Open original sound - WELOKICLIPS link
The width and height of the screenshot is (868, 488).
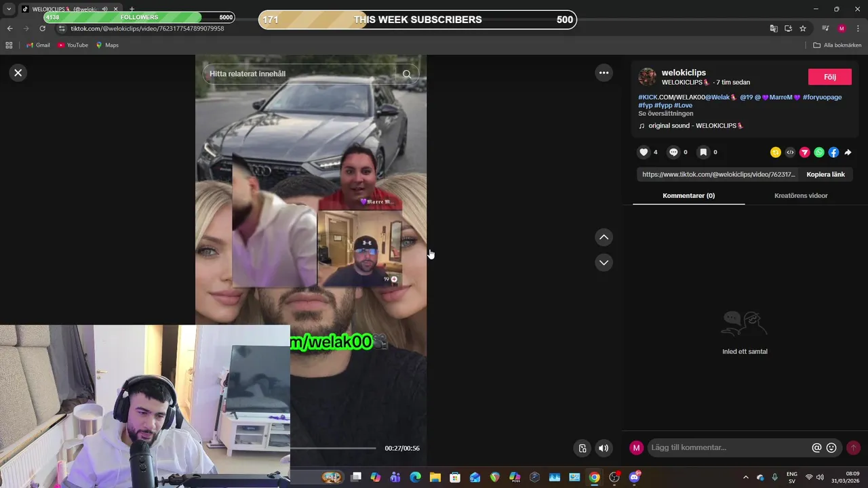point(696,126)
